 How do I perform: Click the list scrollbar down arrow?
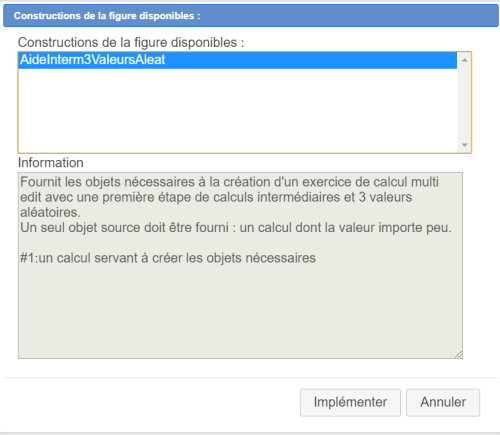(x=464, y=145)
